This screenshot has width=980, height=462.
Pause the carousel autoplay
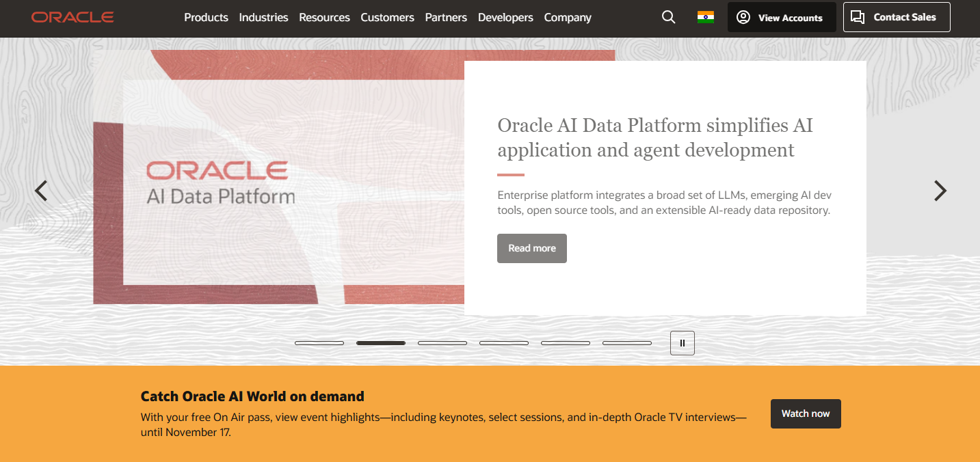(x=682, y=342)
